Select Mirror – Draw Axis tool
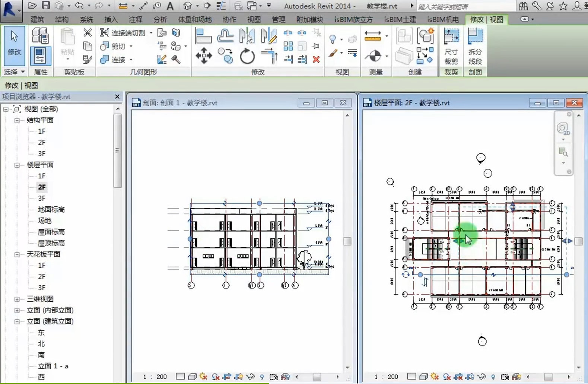Screen dimensions: 588x384 (268, 36)
